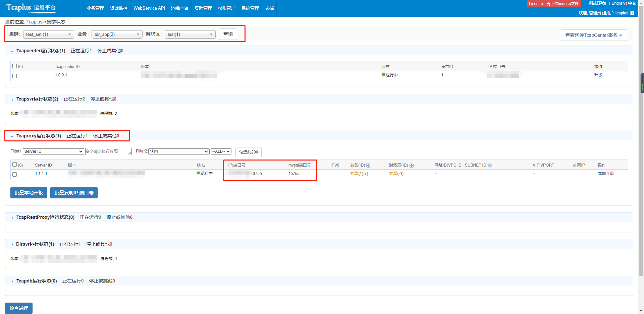The image size is (644, 314).
Task: Click plus icon beside 游戏区(ID) column header
Action: click(412, 166)
